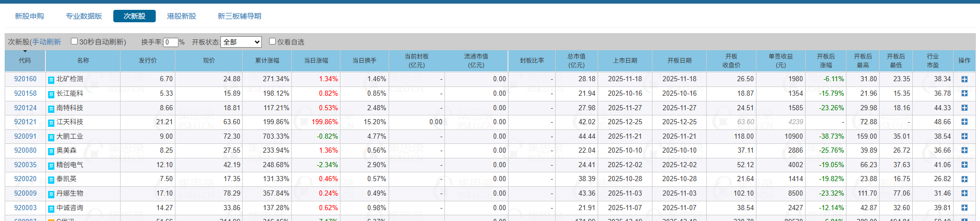The width and height of the screenshot is (980, 221).
Task: Click the 京 exchange badge beside 奥美森
Action: pyautogui.click(x=51, y=151)
